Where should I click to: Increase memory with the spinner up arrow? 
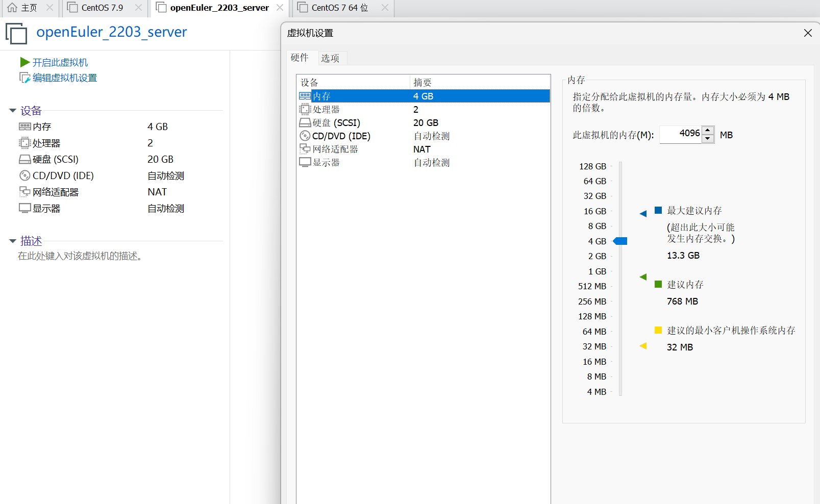point(708,131)
